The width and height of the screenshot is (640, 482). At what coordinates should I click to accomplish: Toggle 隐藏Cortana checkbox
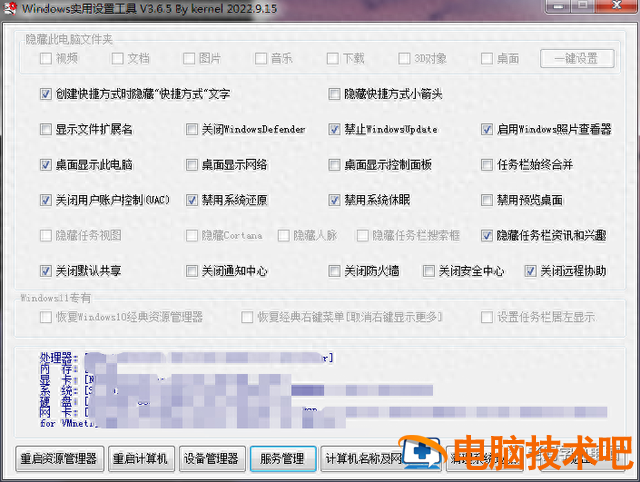(x=192, y=235)
